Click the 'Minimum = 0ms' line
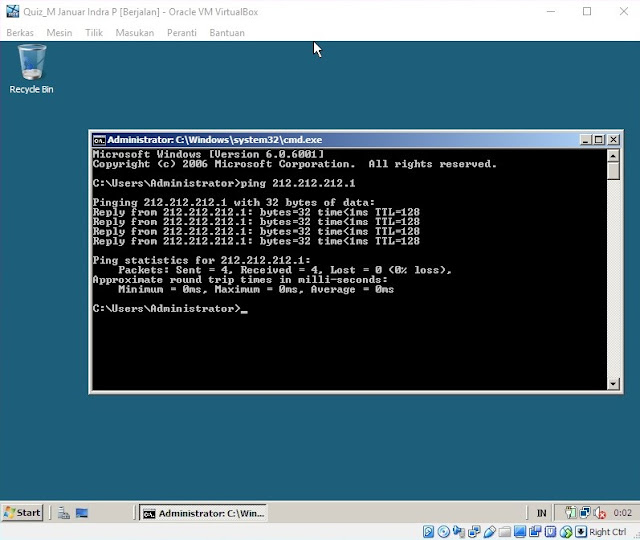This screenshot has height=540, width=640. pos(256,290)
